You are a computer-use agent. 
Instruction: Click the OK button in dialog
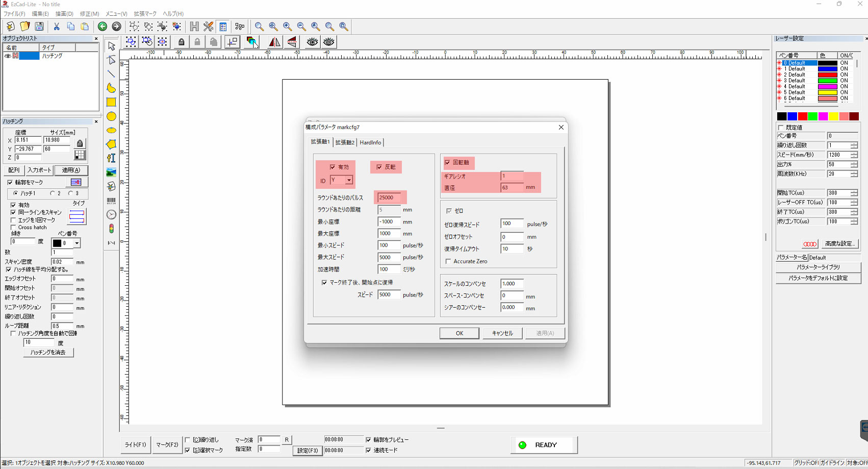coord(459,333)
